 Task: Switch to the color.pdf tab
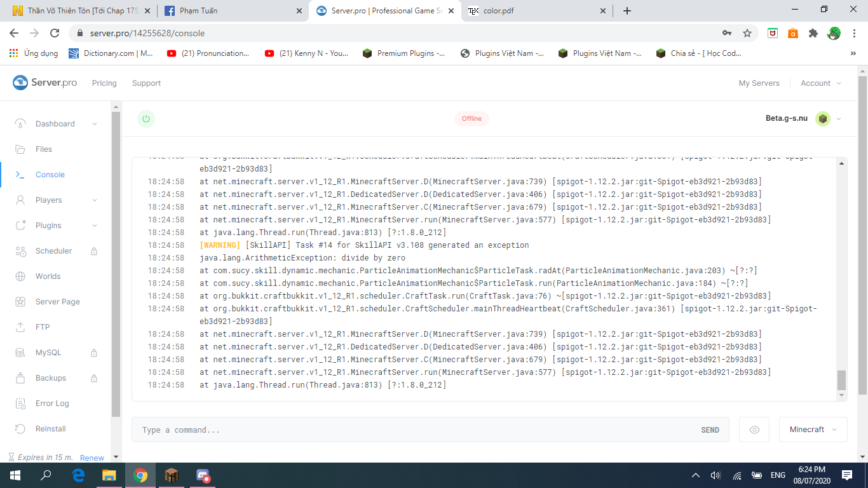pos(538,11)
